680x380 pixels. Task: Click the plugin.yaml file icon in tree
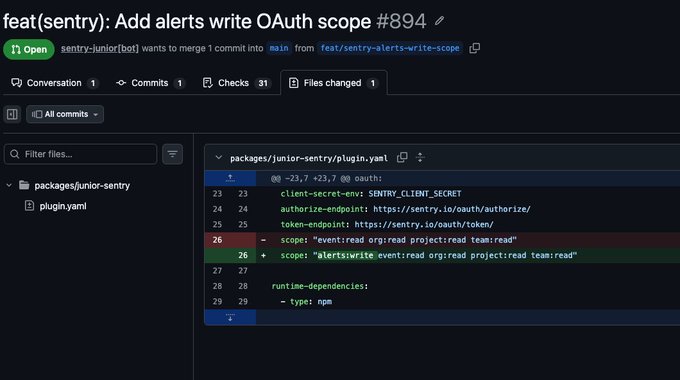(x=29, y=206)
